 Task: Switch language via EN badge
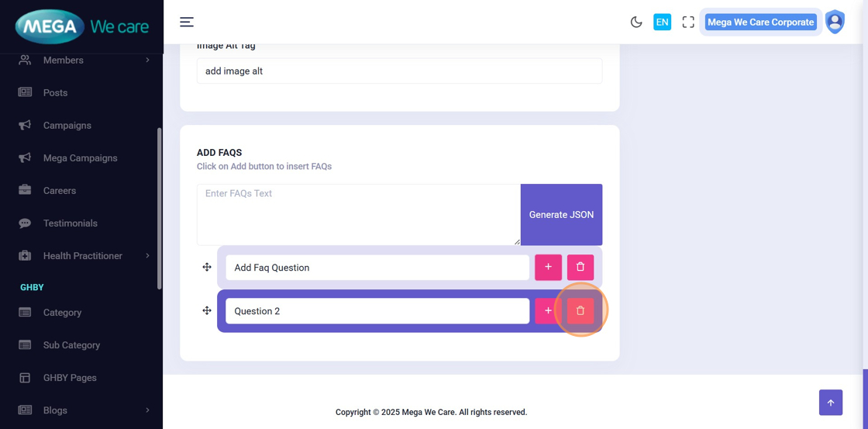[662, 22]
